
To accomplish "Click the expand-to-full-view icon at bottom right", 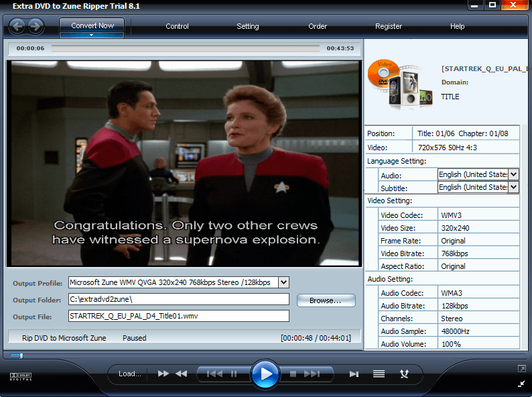I will 521,368.
